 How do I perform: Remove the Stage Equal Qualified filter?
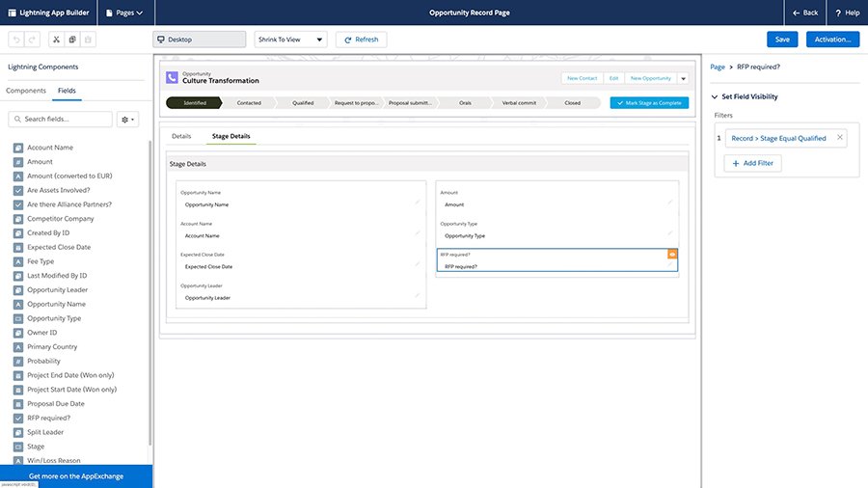coord(839,138)
